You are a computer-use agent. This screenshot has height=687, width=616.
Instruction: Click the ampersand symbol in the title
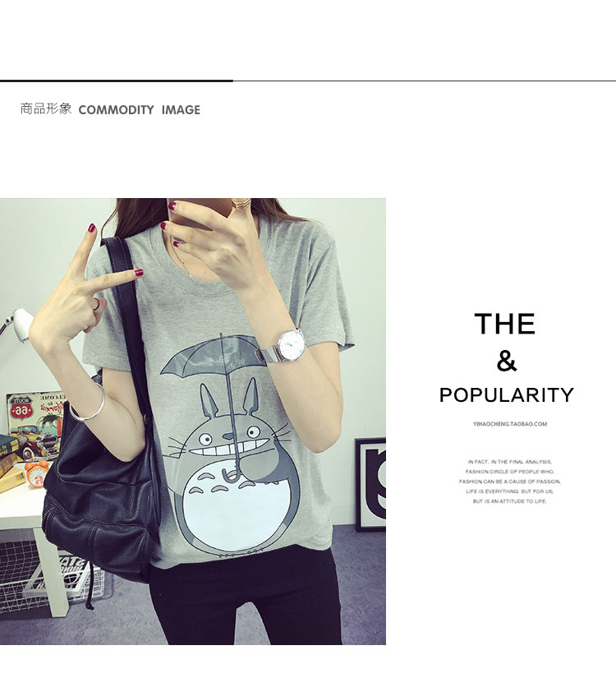point(507,362)
